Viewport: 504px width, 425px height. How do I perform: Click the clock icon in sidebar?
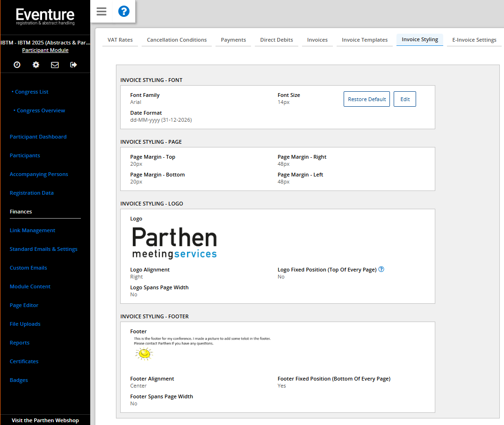[17, 65]
